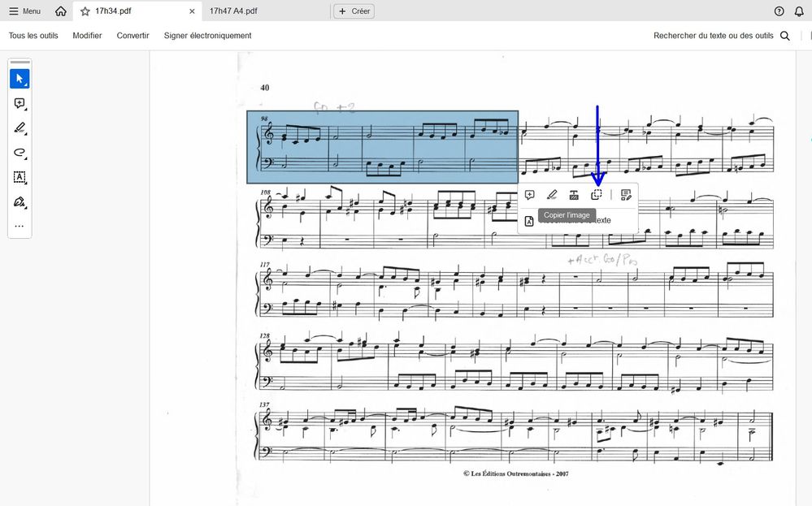Open the notifications bell

pos(799,11)
